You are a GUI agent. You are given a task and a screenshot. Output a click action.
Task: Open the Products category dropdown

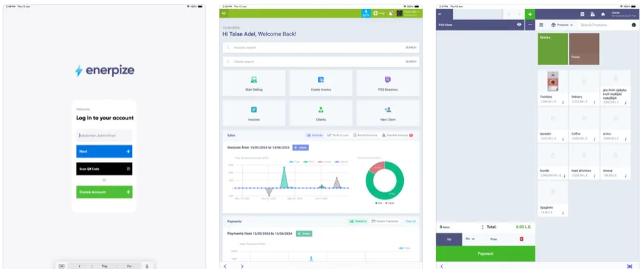pyautogui.click(x=562, y=25)
